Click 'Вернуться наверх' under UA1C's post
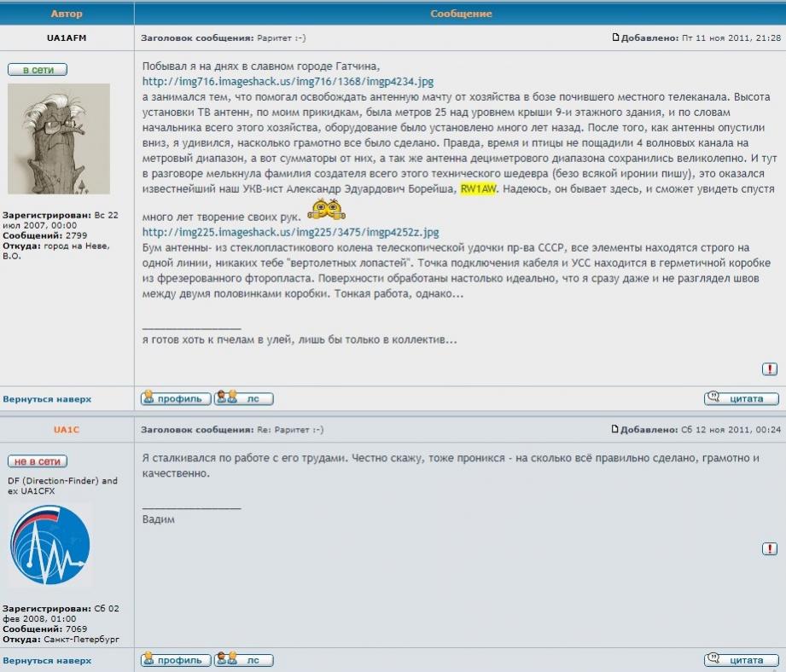 tap(47, 661)
